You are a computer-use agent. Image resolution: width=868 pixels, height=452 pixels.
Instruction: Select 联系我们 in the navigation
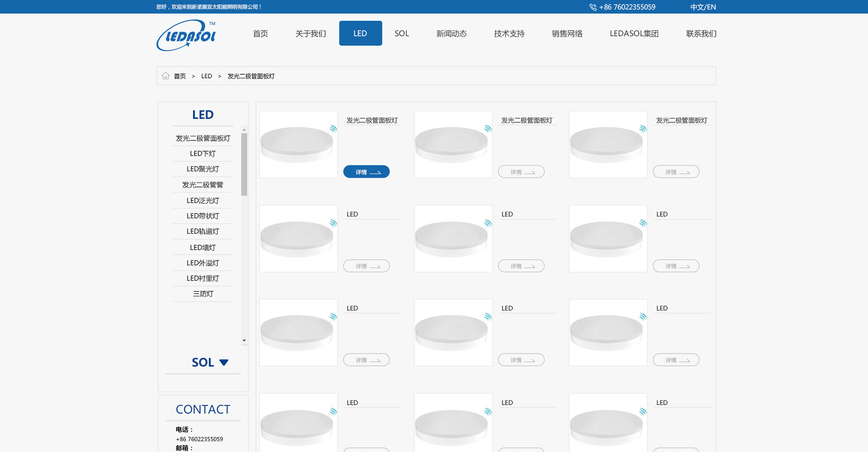coord(701,33)
